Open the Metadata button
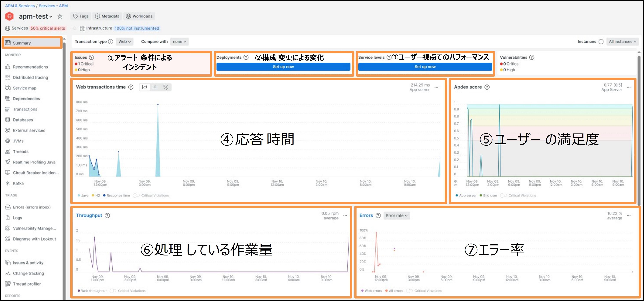 point(107,16)
